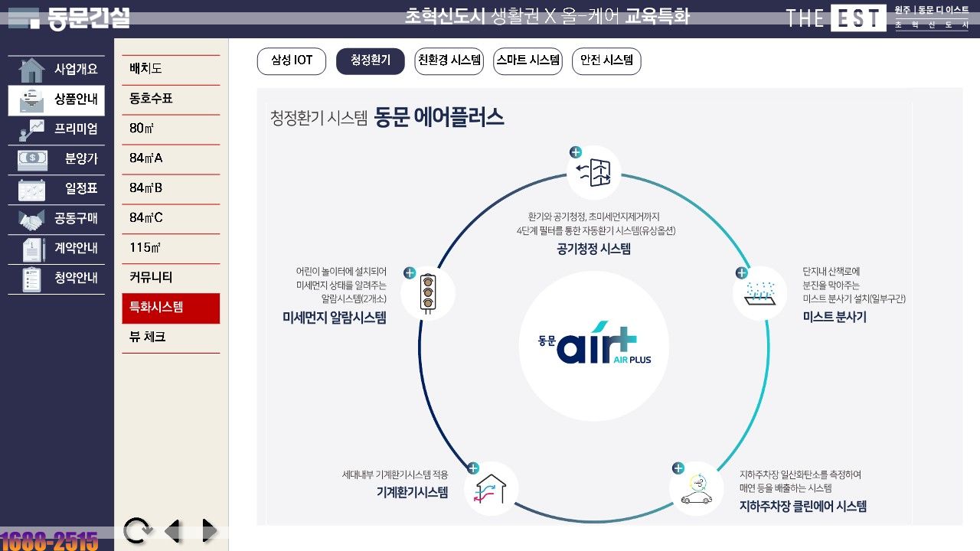Go to next page with right arrow

[x=209, y=530]
